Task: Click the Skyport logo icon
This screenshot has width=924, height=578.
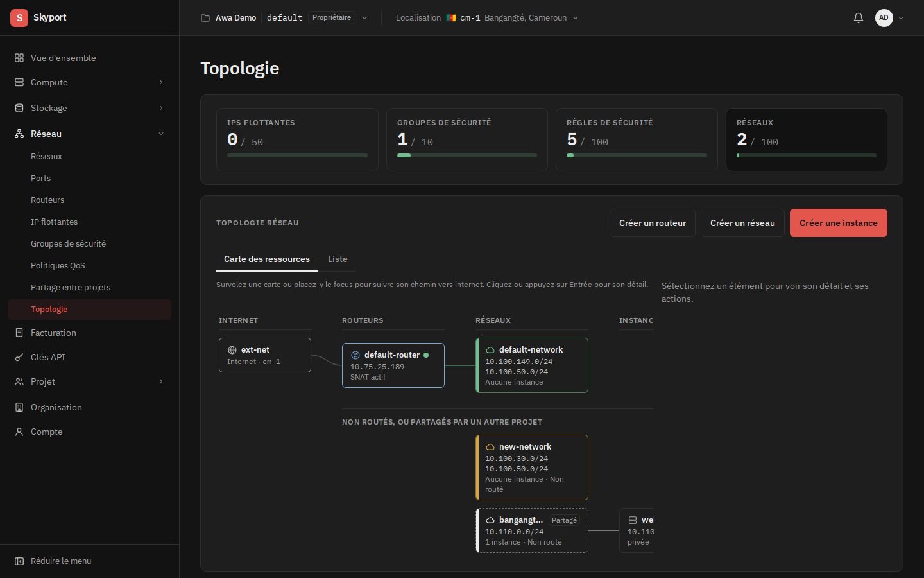Action: coord(19,18)
